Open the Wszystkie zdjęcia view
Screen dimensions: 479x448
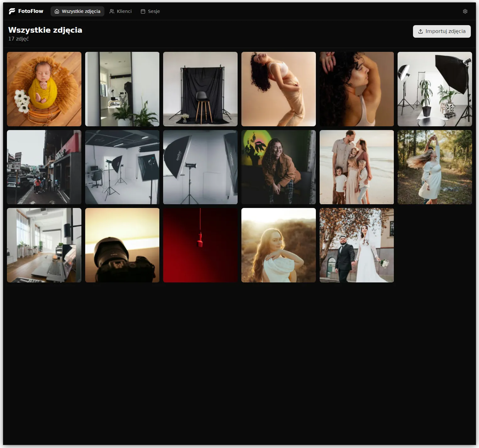click(77, 11)
